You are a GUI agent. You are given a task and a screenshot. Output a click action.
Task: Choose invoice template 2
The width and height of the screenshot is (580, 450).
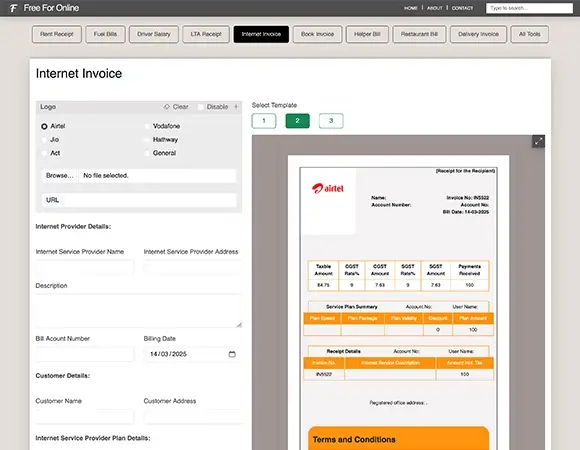click(297, 121)
